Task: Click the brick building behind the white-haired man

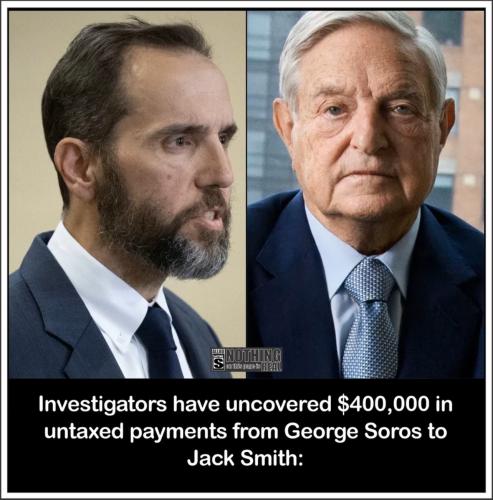Action: pyautogui.click(x=467, y=100)
